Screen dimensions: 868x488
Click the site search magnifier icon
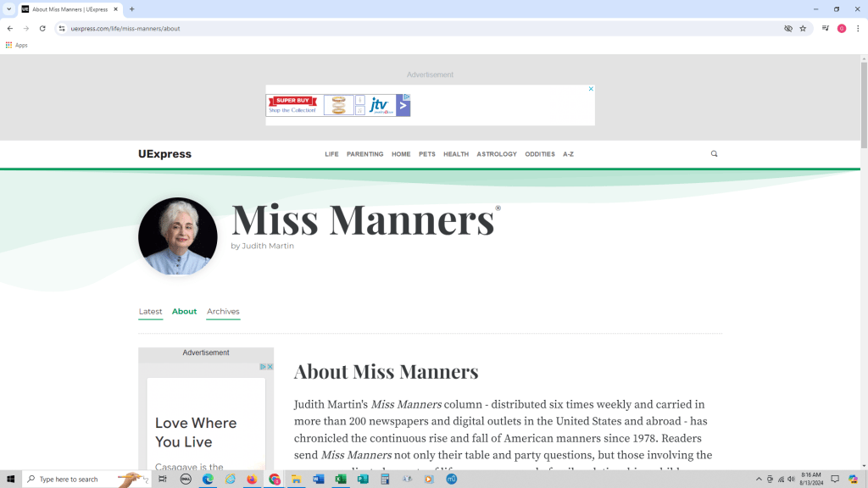(x=714, y=154)
